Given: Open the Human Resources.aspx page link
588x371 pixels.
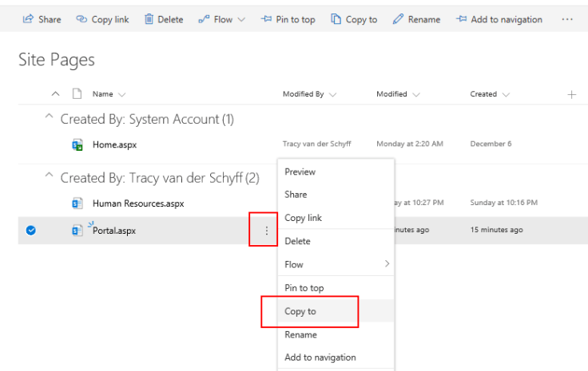Looking at the screenshot, I should [137, 203].
